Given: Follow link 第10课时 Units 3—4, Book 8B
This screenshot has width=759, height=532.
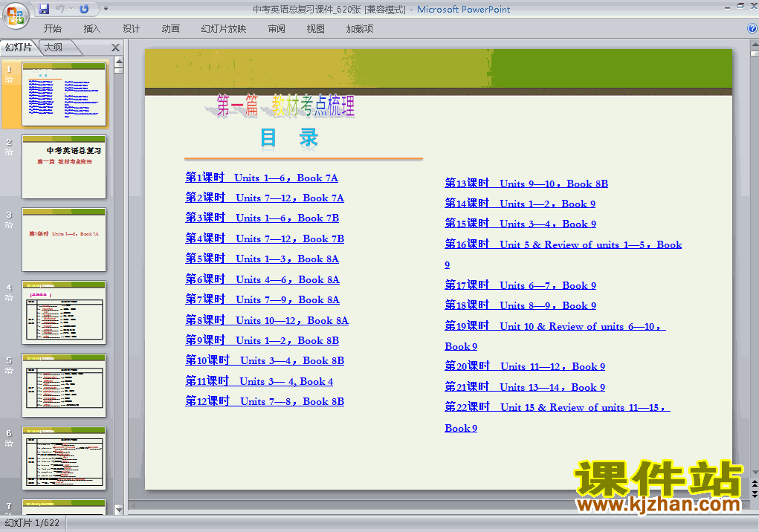Looking at the screenshot, I should point(265,361).
